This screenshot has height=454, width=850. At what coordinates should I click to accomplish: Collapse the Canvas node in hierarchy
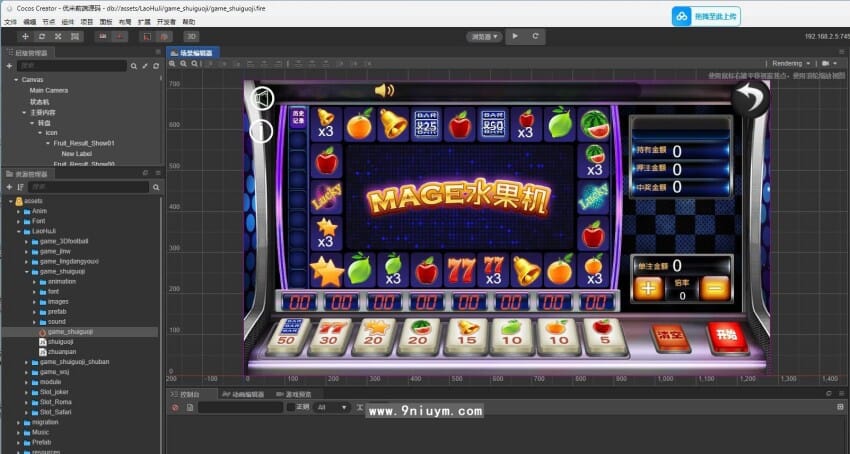16,79
